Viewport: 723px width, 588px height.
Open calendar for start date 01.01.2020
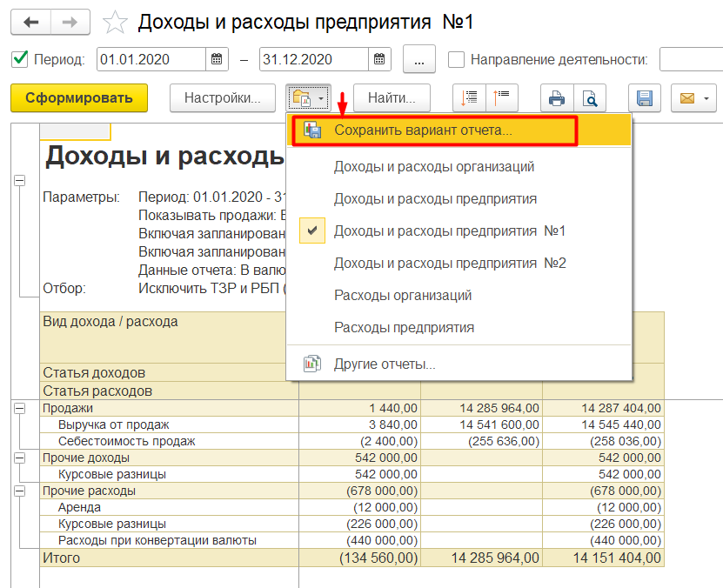217,59
